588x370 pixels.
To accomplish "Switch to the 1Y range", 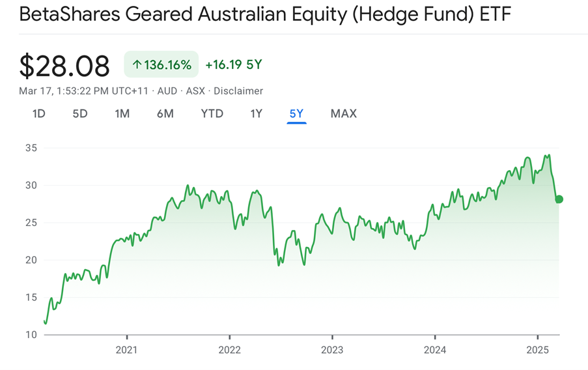I will click(x=257, y=114).
